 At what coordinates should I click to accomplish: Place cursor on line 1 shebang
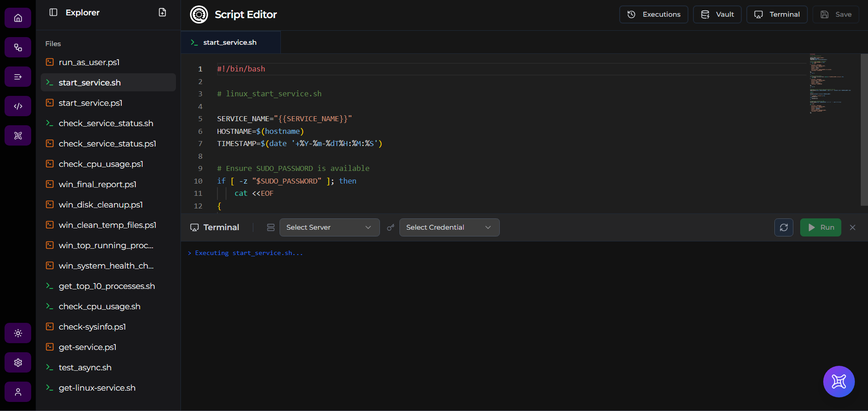click(x=241, y=69)
